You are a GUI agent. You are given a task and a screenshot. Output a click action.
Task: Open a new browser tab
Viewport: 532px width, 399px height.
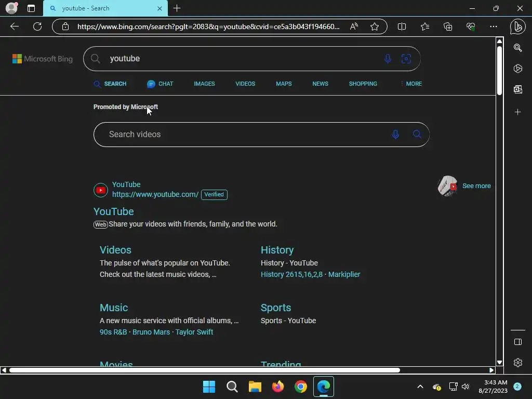pyautogui.click(x=177, y=8)
